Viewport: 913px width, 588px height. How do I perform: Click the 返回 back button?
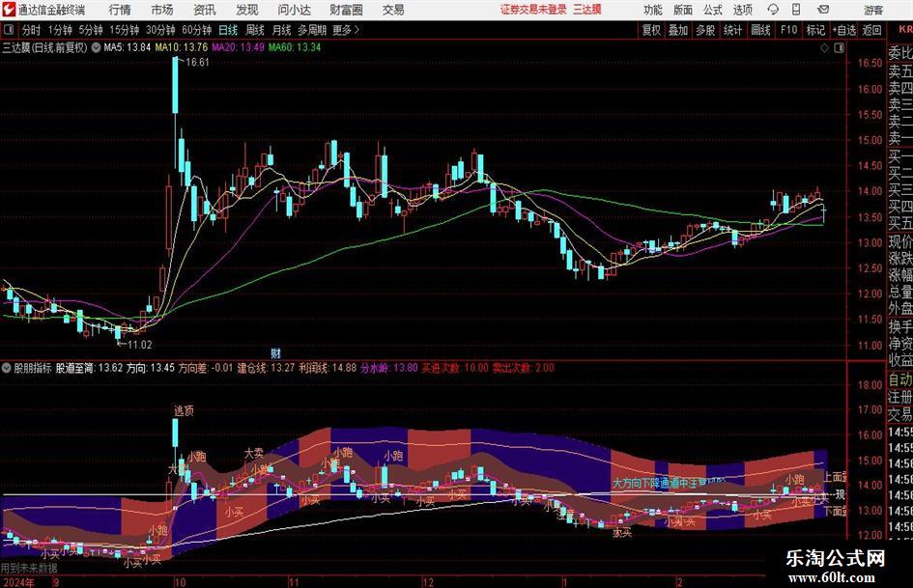point(871,30)
